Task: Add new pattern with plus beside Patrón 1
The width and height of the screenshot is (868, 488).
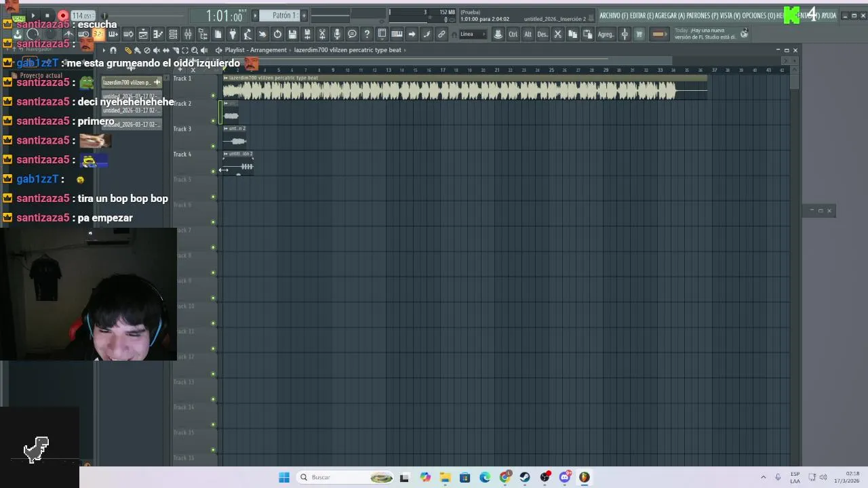Action: pyautogui.click(x=304, y=16)
